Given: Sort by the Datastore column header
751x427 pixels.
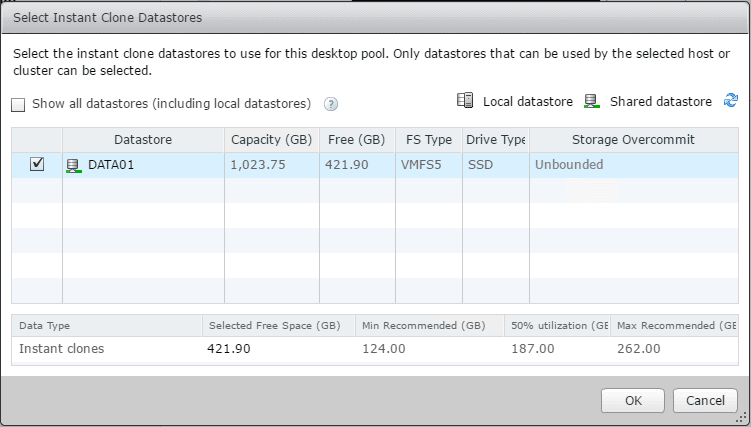Looking at the screenshot, I should pos(143,139).
